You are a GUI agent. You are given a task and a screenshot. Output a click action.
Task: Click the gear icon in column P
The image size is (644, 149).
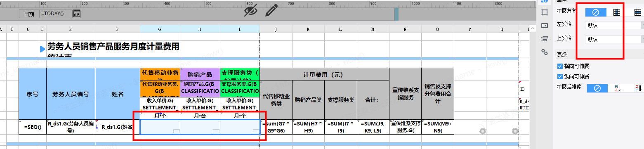pos(483,131)
